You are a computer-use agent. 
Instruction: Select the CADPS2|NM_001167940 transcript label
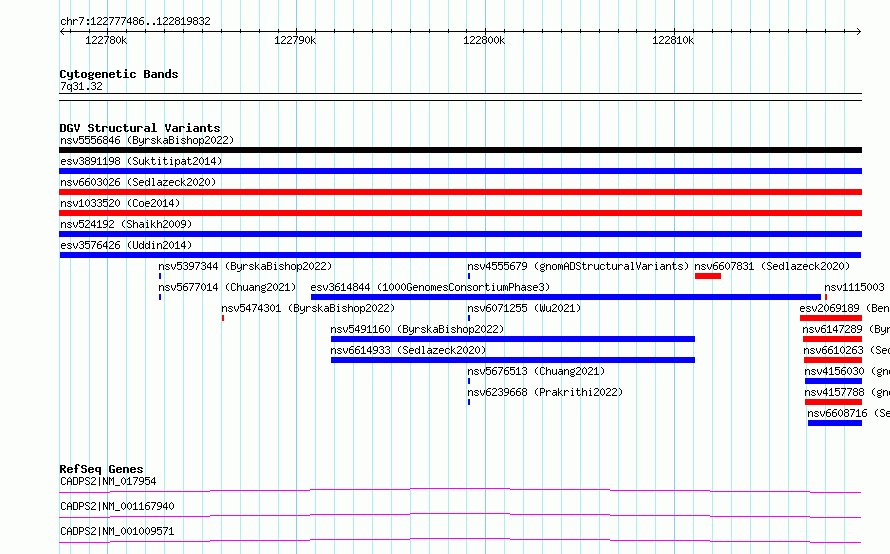[x=117, y=506]
